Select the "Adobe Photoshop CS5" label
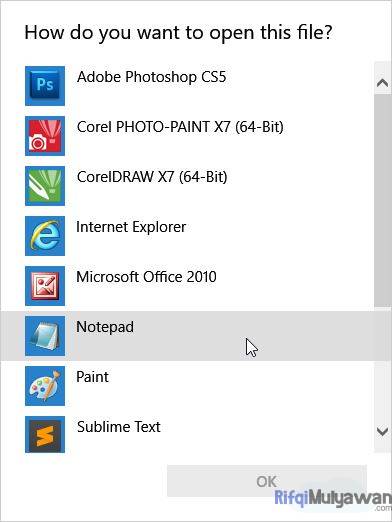 152,77
